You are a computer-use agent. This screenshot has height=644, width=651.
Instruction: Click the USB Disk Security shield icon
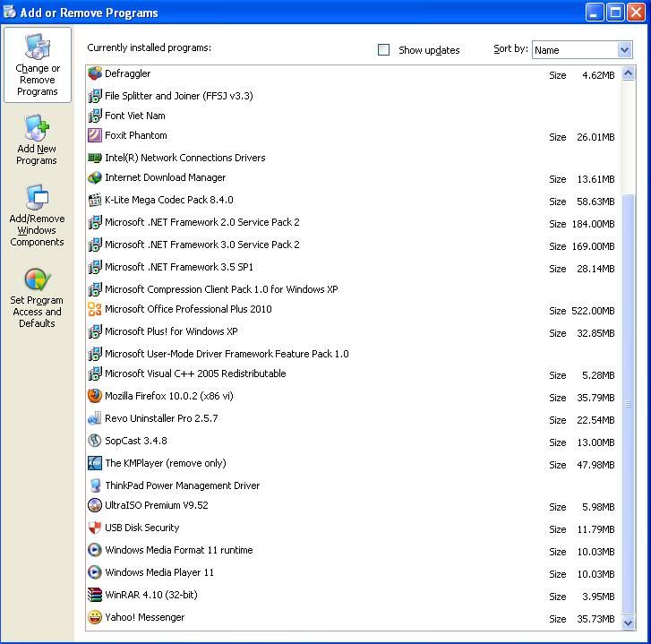pos(95,528)
